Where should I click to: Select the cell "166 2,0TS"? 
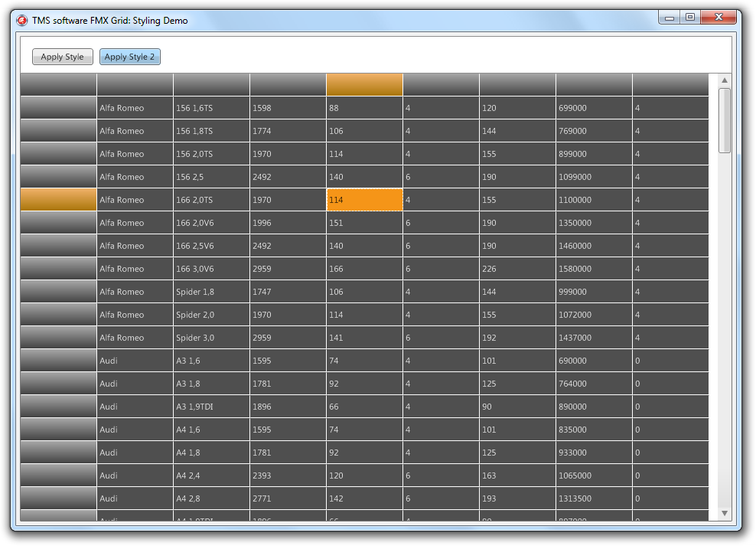coord(211,200)
